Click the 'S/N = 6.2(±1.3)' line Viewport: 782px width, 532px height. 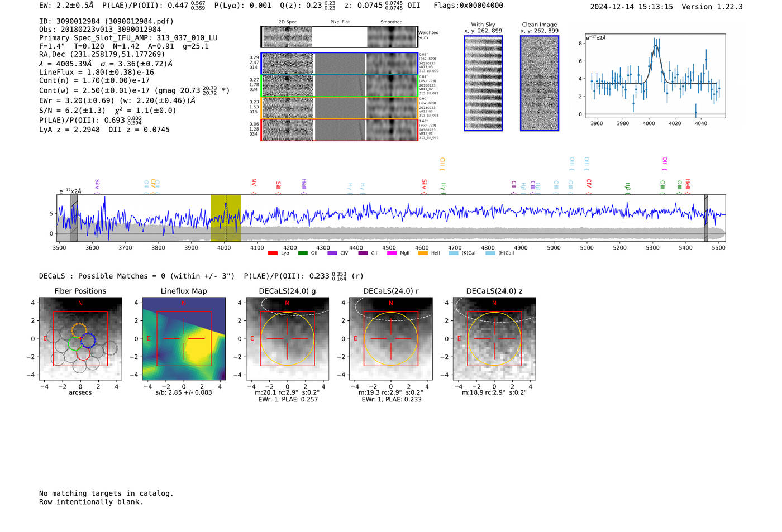point(108,110)
